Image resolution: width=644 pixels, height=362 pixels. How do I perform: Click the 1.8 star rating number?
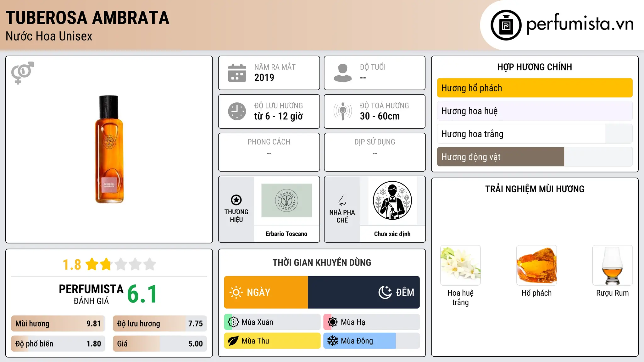pos(72,265)
